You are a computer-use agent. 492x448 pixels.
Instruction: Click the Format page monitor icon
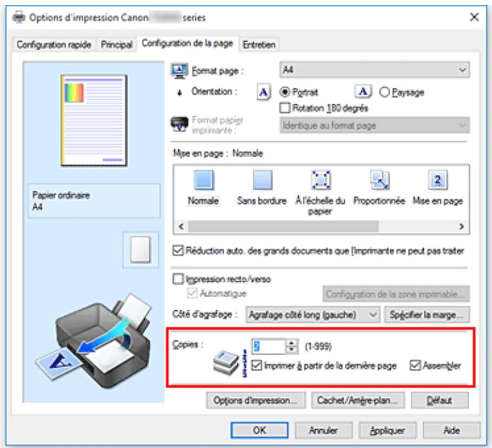tap(179, 71)
